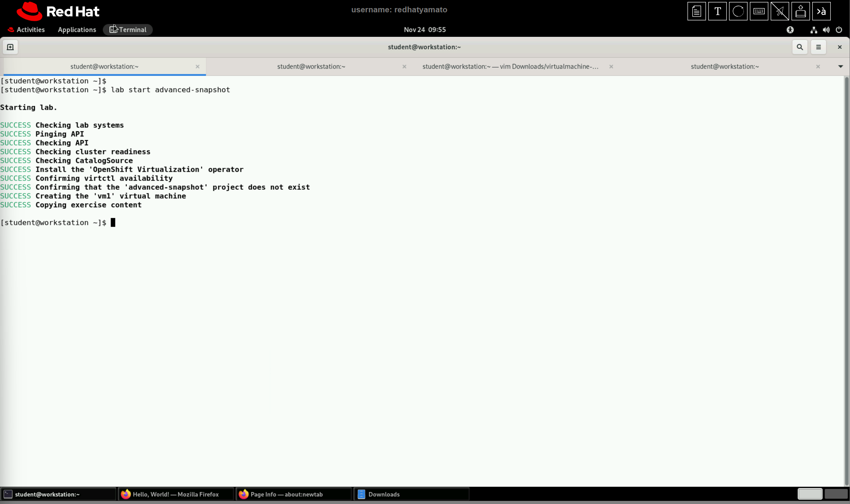
Task: Click the slider control at bottom-right of taskbar
Action: (810, 494)
